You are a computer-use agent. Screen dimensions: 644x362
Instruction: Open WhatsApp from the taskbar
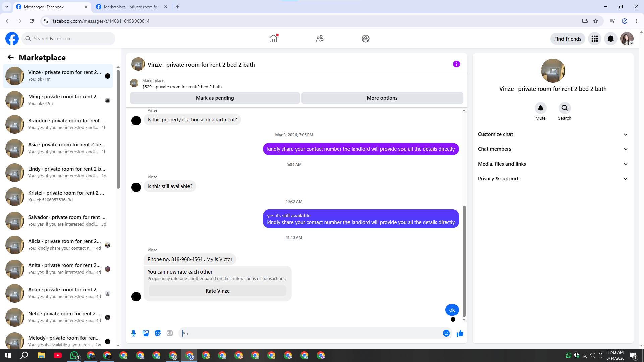click(x=74, y=355)
